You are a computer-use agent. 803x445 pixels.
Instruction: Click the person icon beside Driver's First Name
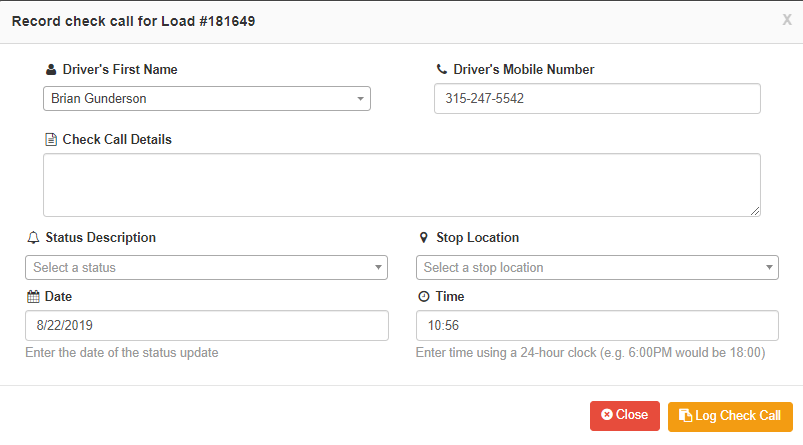click(51, 70)
